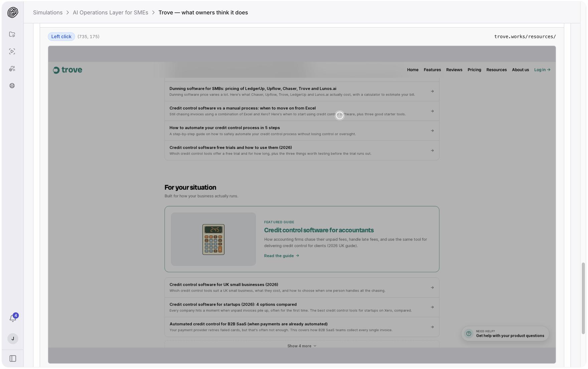Open the user avatar labeled J
The width and height of the screenshot is (588, 369).
[x=13, y=339]
